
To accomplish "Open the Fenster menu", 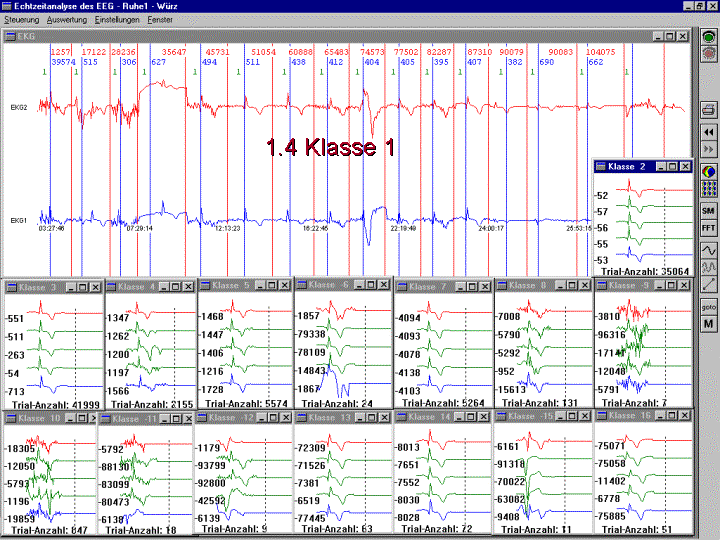I will coord(165,20).
